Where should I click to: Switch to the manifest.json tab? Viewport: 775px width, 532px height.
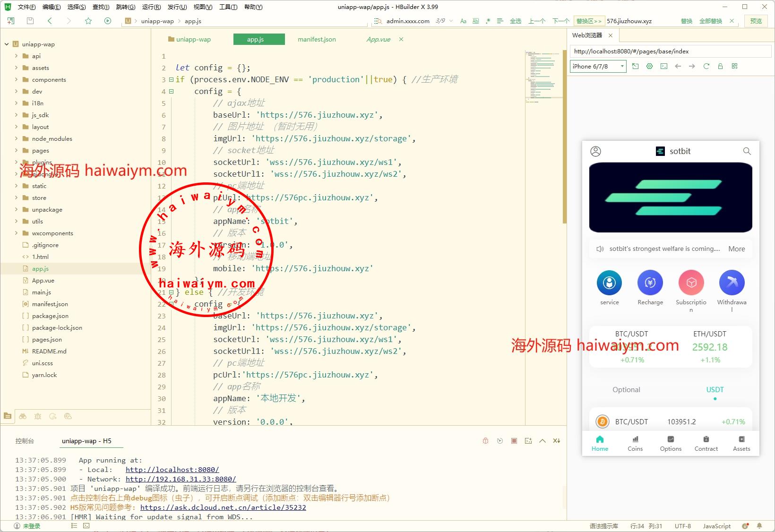(x=317, y=39)
